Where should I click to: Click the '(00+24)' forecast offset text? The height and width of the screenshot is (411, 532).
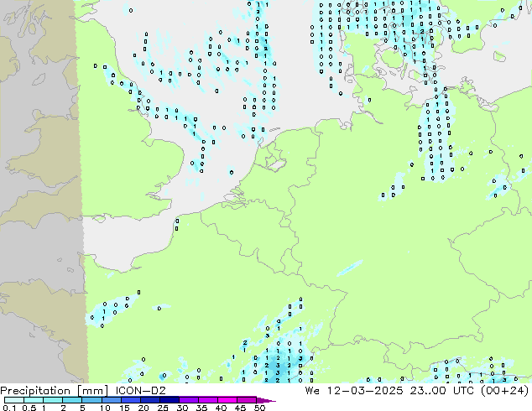pyautogui.click(x=505, y=390)
